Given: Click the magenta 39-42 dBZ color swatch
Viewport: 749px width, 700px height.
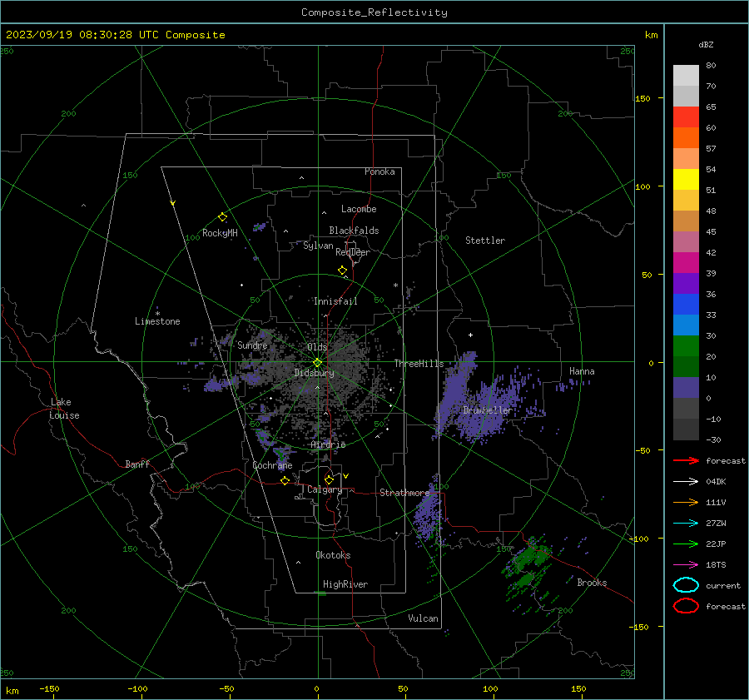Looking at the screenshot, I should (x=686, y=263).
